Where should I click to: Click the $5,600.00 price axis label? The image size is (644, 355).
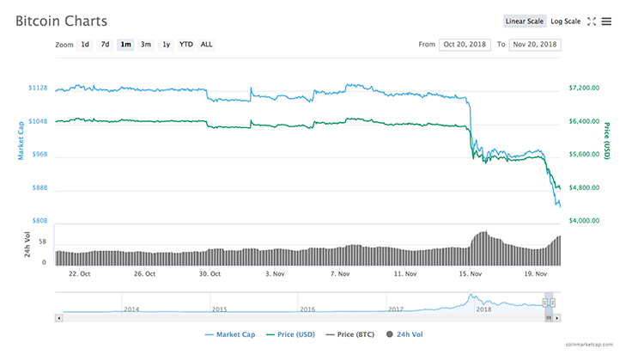point(584,154)
